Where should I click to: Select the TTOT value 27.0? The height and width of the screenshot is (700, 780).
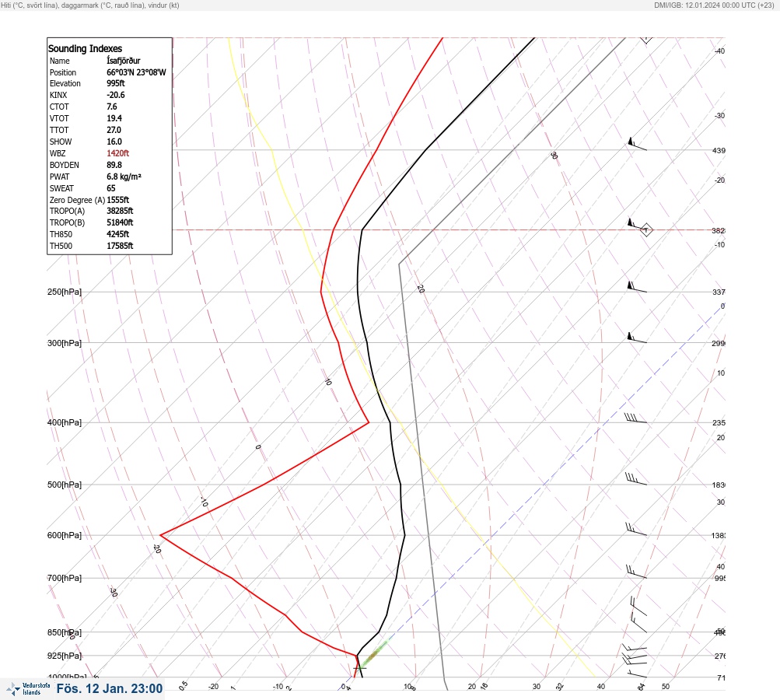pos(114,130)
